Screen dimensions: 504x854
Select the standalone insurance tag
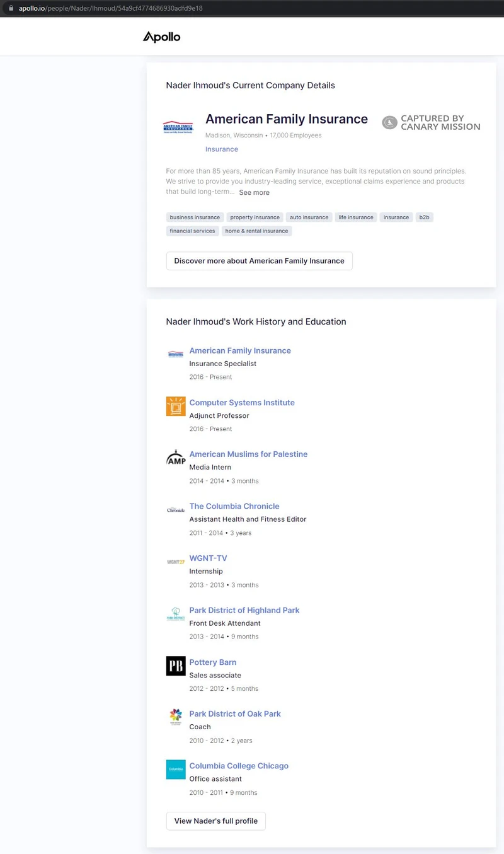[x=396, y=217]
